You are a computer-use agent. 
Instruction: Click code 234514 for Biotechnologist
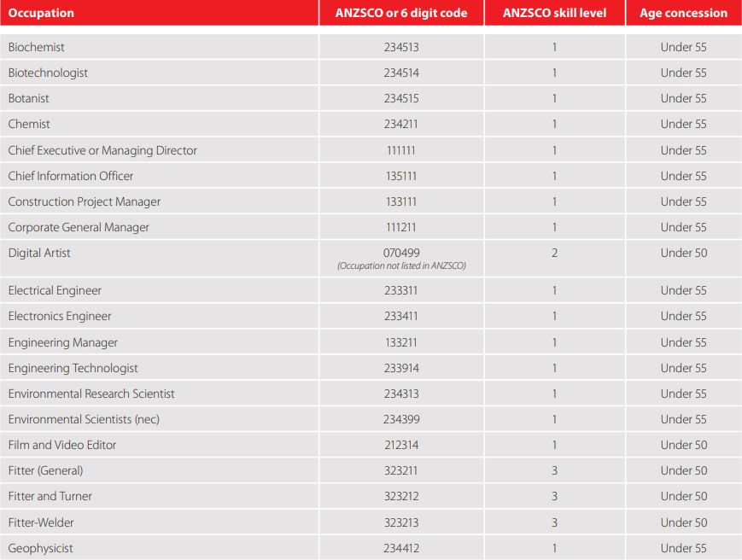pyautogui.click(x=401, y=73)
